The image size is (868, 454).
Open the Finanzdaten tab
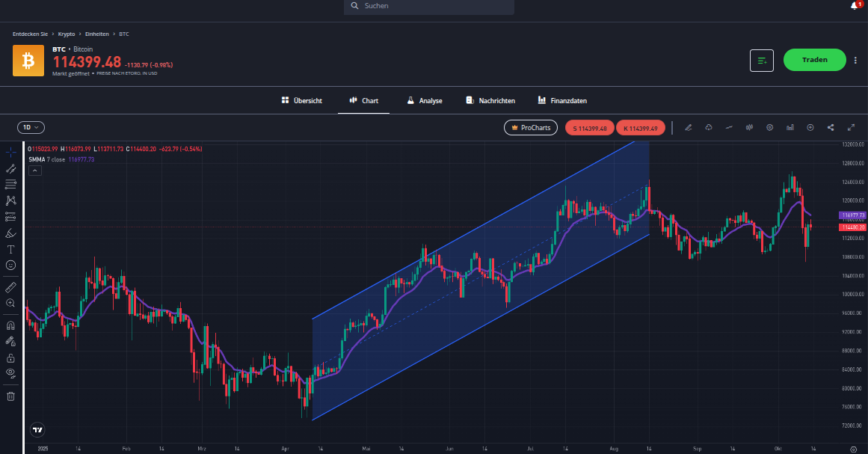pyautogui.click(x=561, y=101)
